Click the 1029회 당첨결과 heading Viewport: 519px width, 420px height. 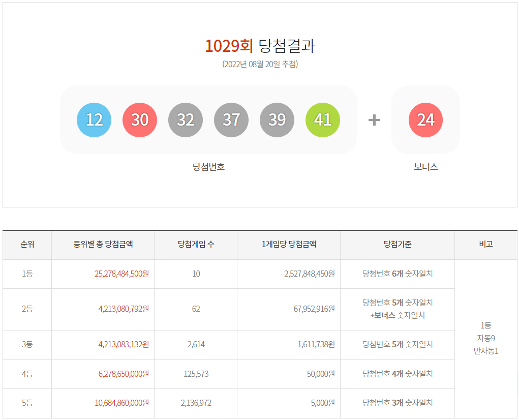(x=260, y=46)
